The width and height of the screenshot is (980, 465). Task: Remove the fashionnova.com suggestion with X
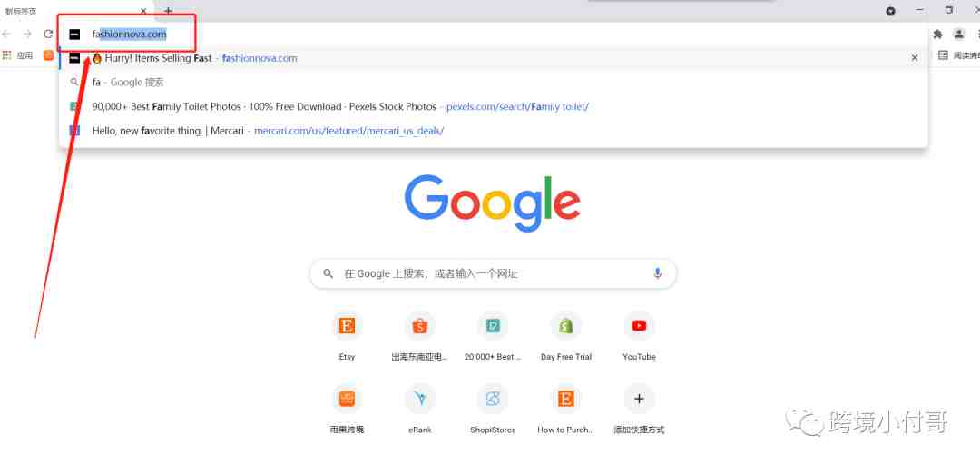915,57
